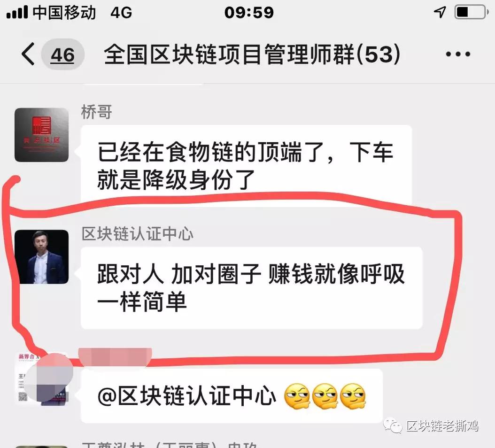495x448 pixels.
Task: Tap the unread count badge 46
Action: coord(63,54)
